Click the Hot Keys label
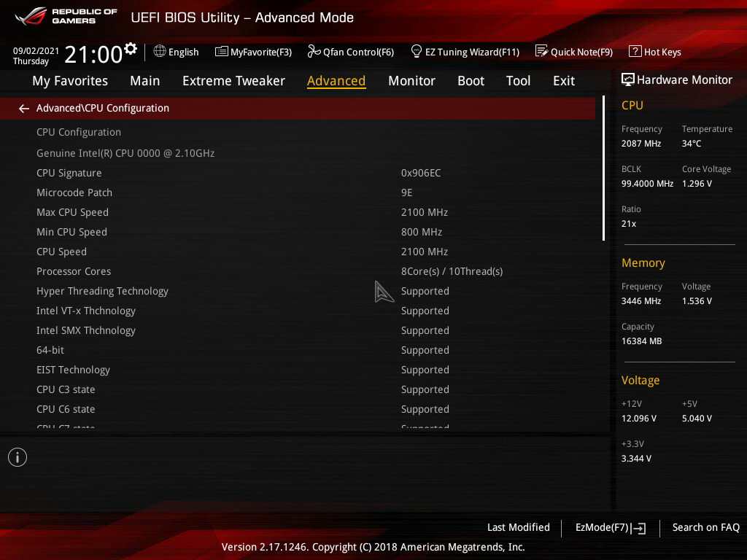This screenshot has height=560, width=747. (662, 52)
